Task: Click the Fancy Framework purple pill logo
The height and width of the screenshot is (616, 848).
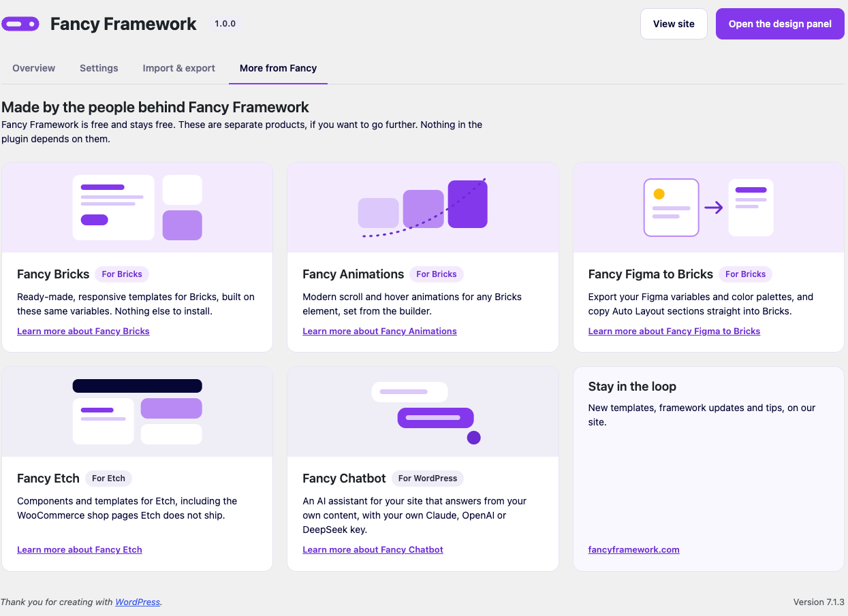Action: (20, 25)
